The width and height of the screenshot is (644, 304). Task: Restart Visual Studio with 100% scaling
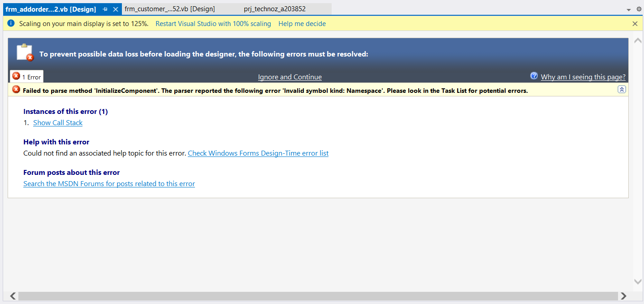click(213, 24)
